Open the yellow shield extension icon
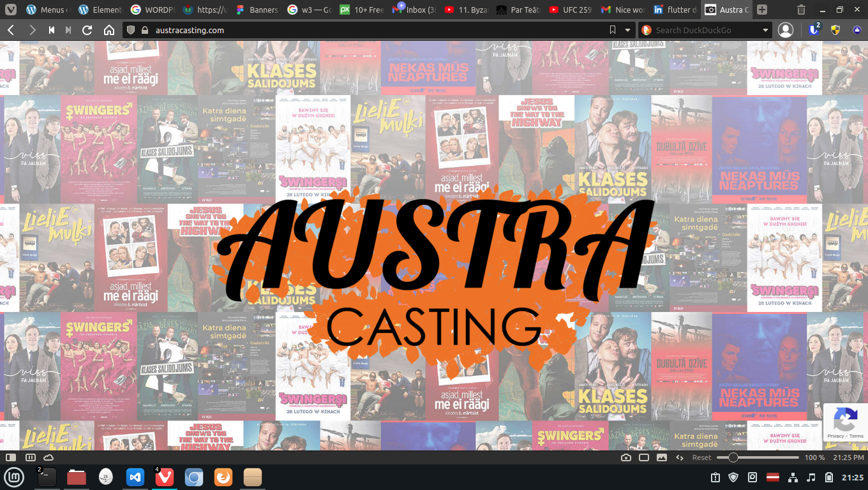The width and height of the screenshot is (868, 490). click(835, 30)
